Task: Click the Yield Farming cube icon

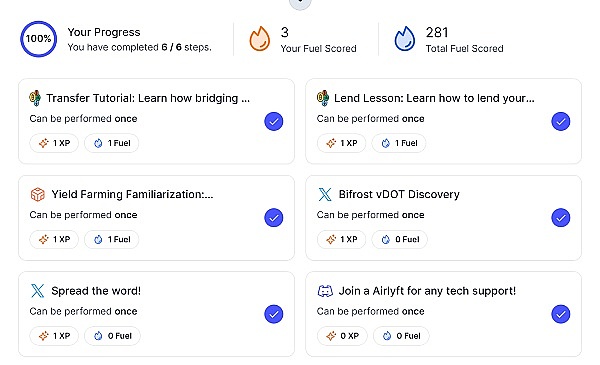Action: tap(38, 194)
